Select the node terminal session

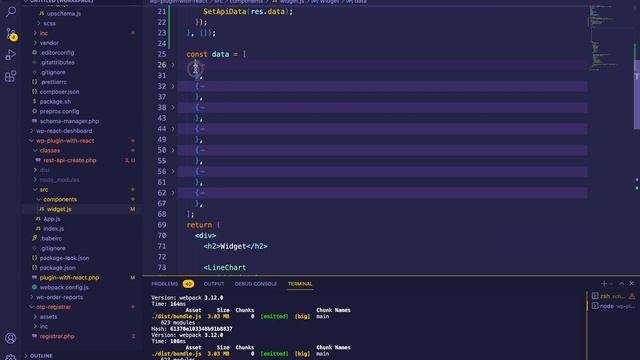point(613,306)
